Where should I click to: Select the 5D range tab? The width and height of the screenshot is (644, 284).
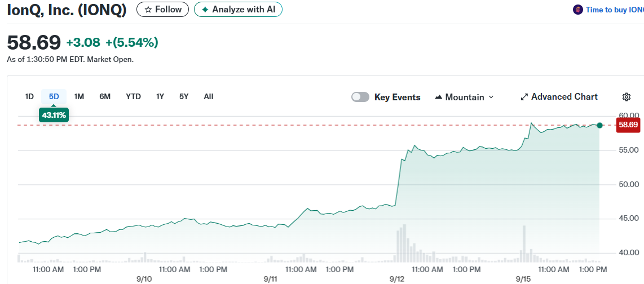54,97
